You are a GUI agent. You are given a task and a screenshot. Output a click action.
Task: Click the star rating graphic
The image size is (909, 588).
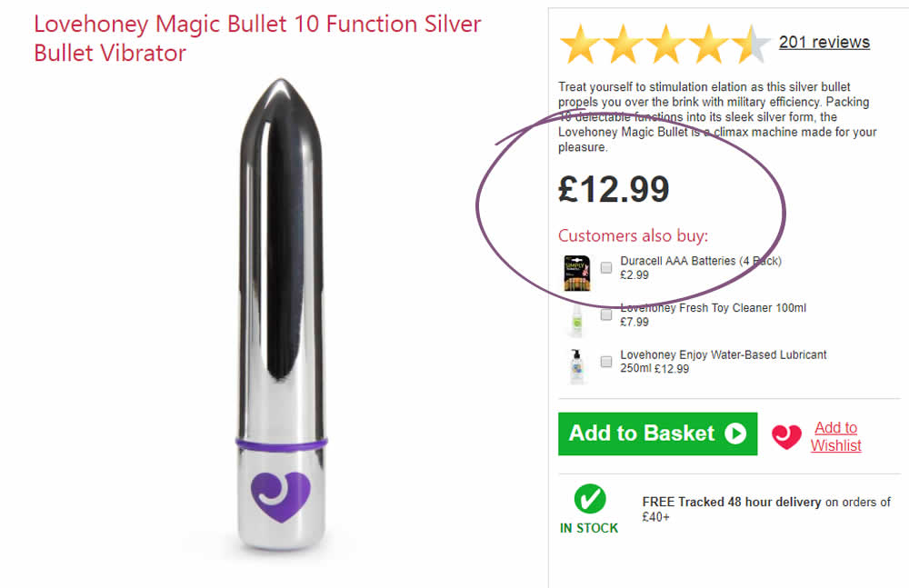(664, 44)
